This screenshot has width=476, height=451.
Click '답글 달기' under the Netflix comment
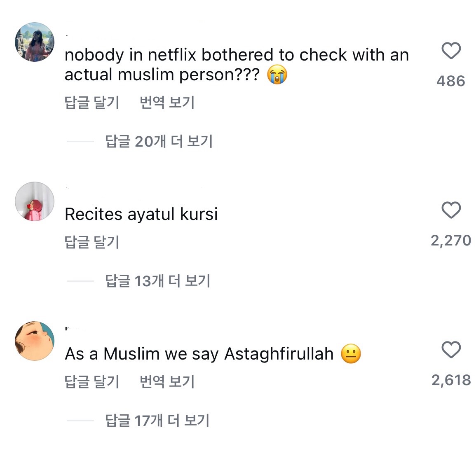92,103
